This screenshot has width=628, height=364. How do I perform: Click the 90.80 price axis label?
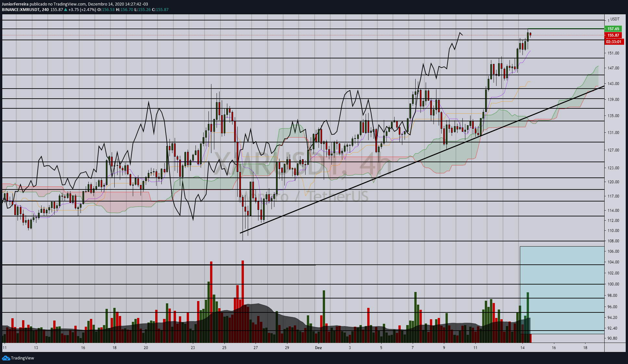[x=612, y=338]
